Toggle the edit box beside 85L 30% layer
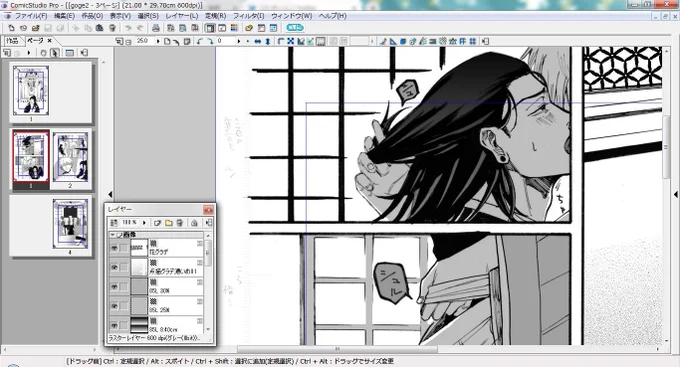The image size is (680, 367). (124, 287)
